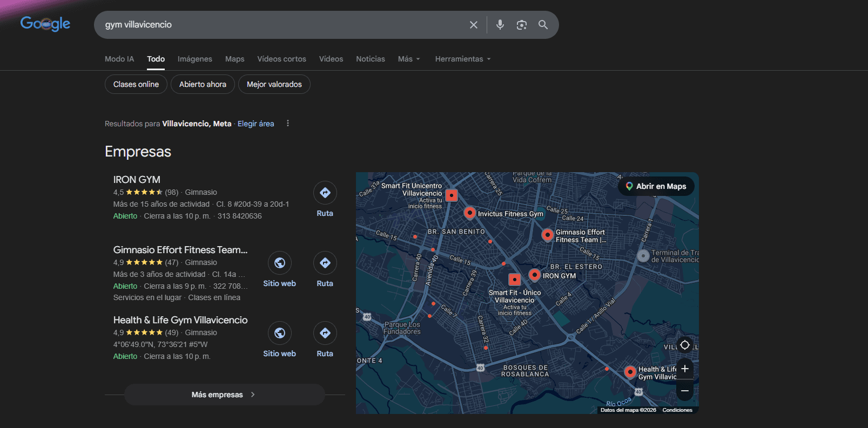Viewport: 868px width, 428px height.
Task: Click the Empresas section heading
Action: coord(138,152)
